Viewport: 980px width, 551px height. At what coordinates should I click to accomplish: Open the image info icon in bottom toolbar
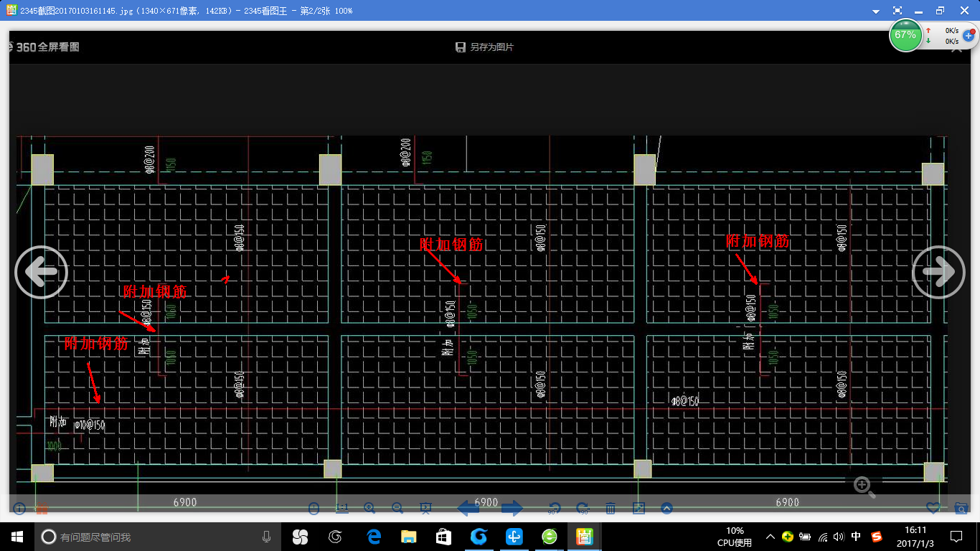(19, 509)
